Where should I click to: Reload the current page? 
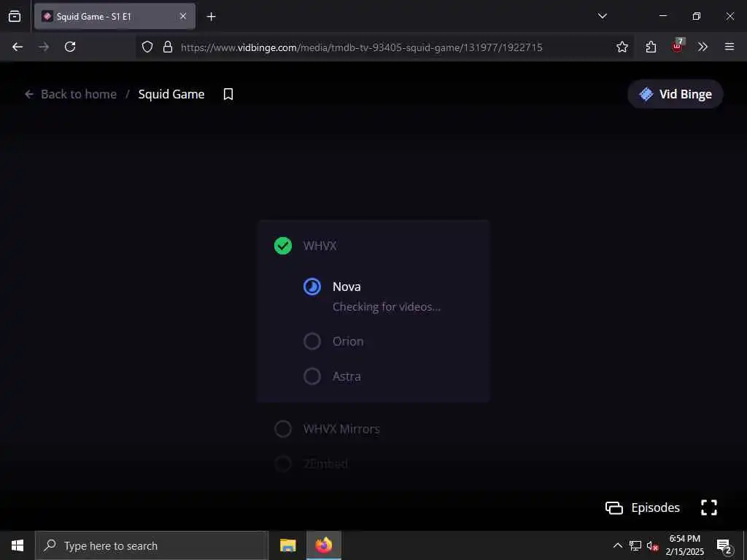click(x=70, y=47)
